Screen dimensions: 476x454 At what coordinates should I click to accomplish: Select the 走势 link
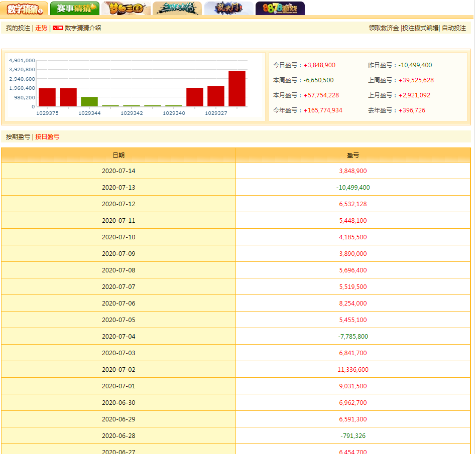[x=41, y=28]
